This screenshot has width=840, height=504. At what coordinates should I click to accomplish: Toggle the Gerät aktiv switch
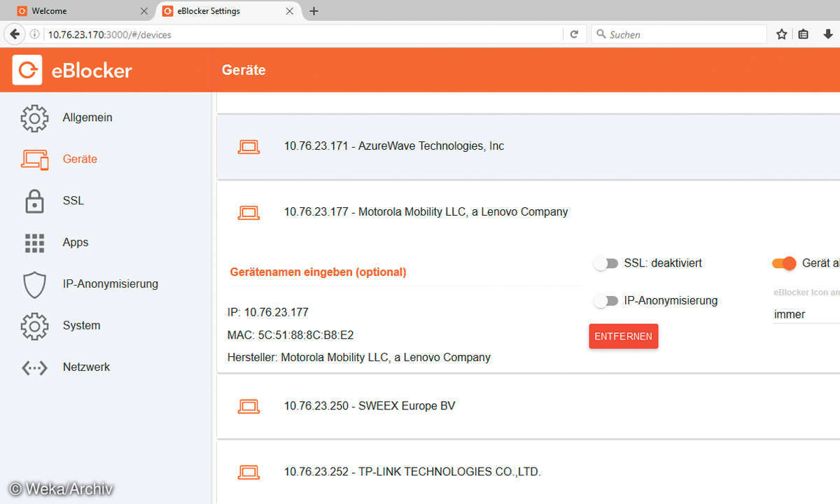784,264
